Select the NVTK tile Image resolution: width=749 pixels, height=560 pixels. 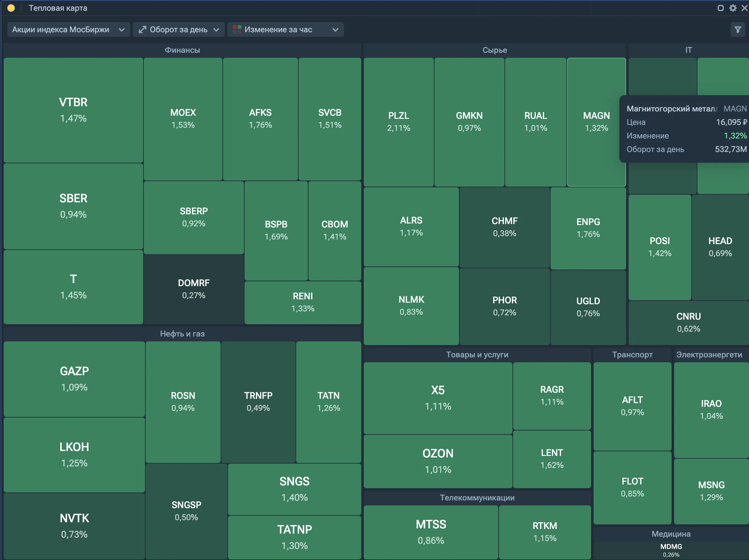coord(74,526)
